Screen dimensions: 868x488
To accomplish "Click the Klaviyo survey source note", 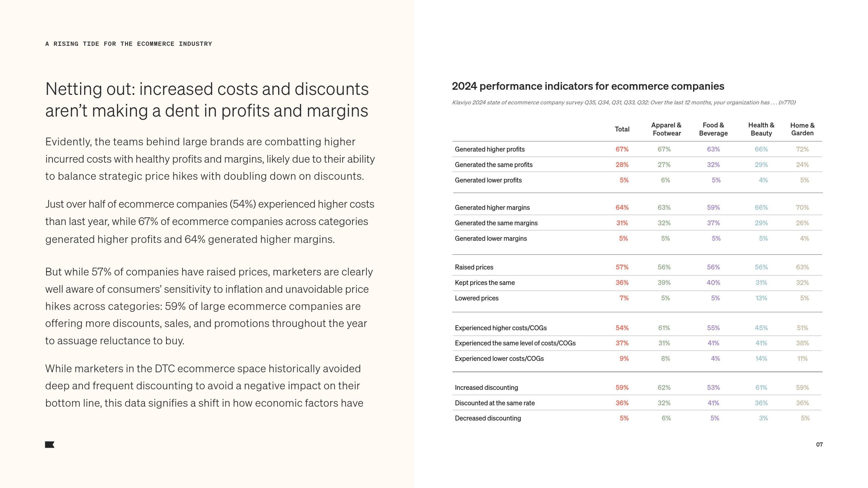I will point(624,102).
